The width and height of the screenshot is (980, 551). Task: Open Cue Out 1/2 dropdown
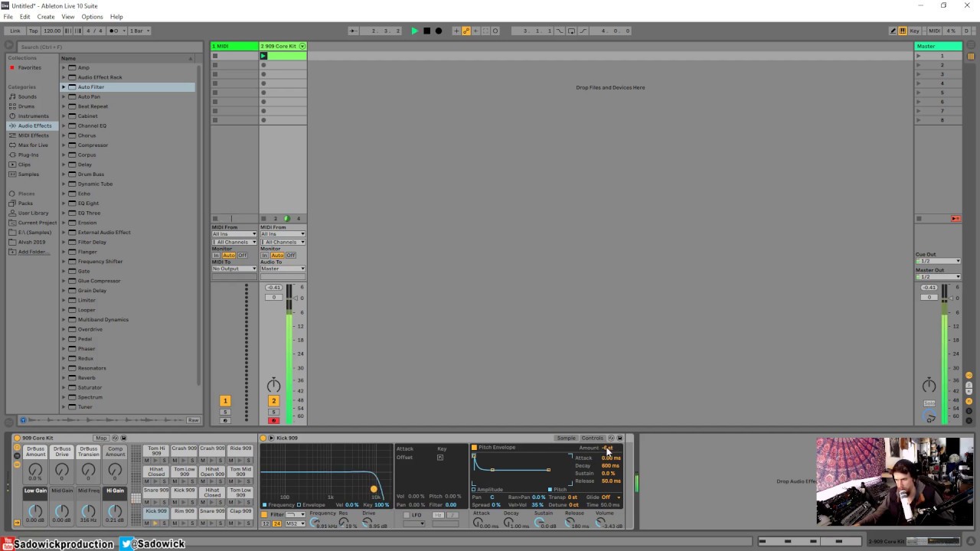(x=938, y=261)
